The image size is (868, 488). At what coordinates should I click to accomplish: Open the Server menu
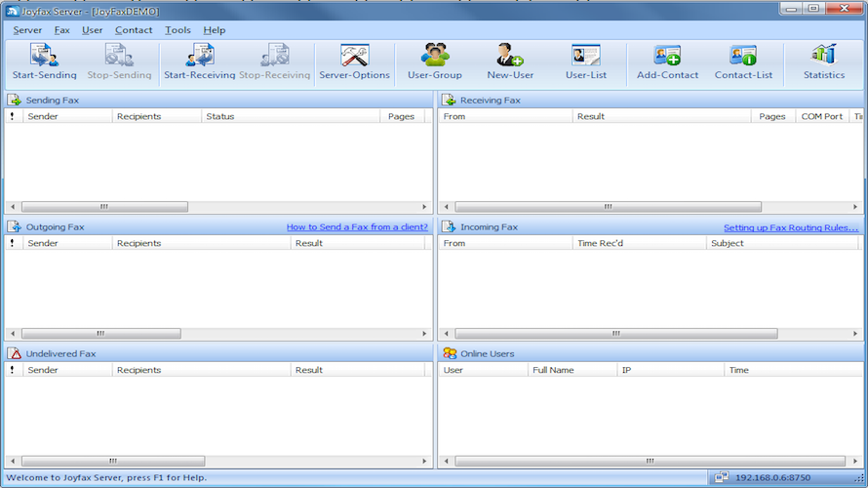click(x=27, y=30)
